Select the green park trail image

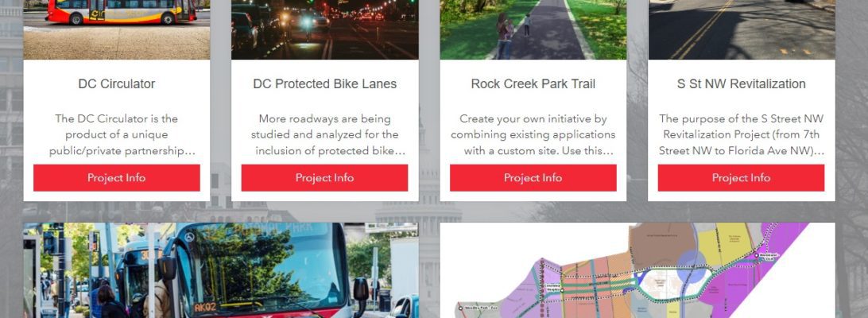[533, 29]
